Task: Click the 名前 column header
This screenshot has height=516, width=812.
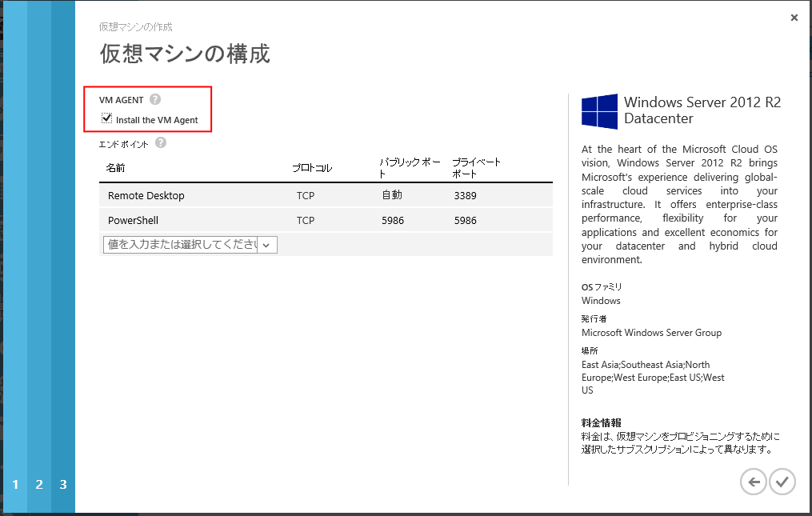Action: [115, 168]
